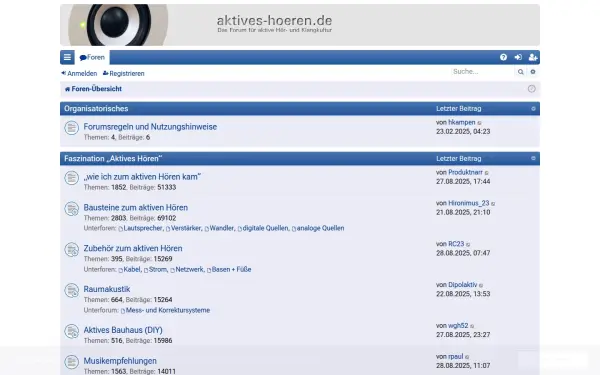Click forum icon beside Zubehör zum aktiven Hören

[x=72, y=249]
